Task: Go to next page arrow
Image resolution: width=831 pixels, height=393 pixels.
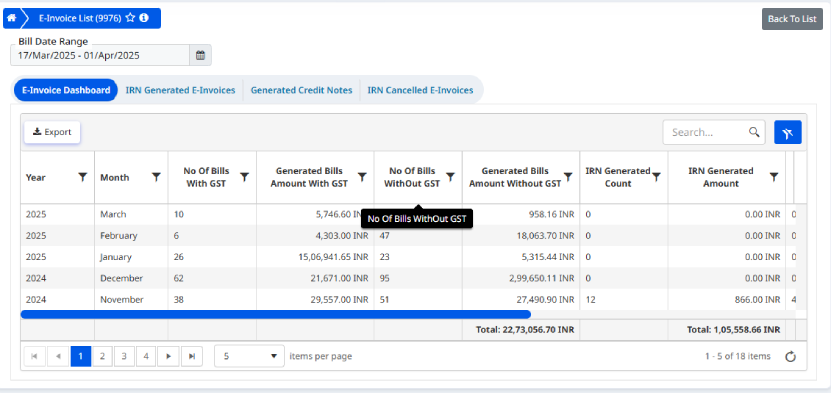Action: tap(169, 356)
